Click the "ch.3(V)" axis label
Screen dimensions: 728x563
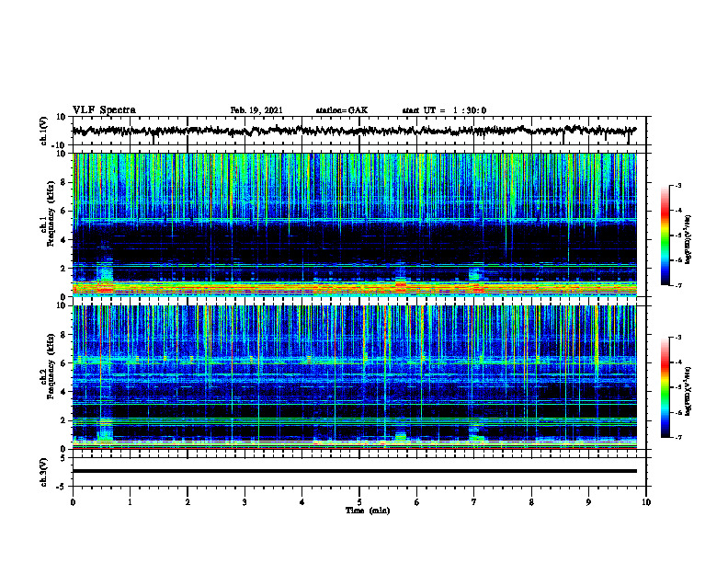[44, 472]
